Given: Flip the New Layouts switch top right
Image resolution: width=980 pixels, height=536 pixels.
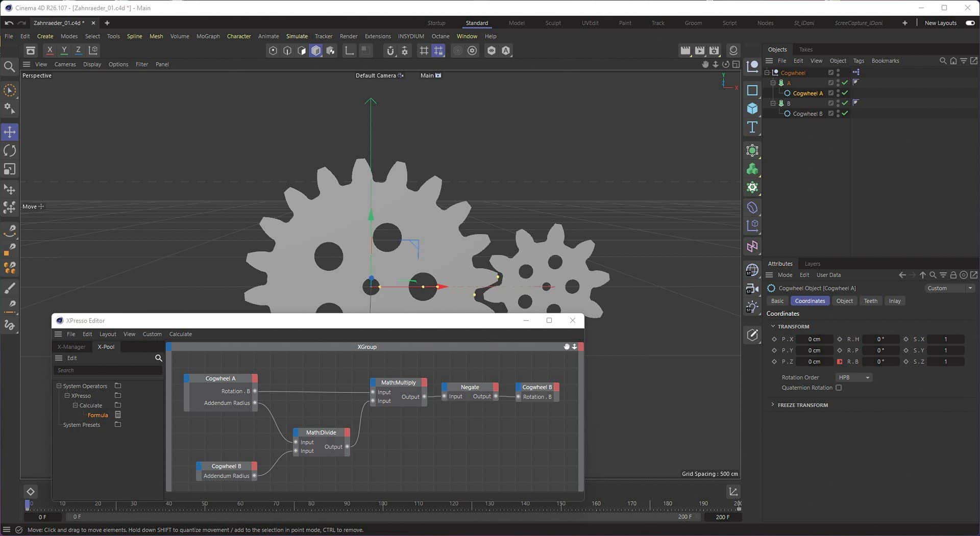Looking at the screenshot, I should [969, 23].
